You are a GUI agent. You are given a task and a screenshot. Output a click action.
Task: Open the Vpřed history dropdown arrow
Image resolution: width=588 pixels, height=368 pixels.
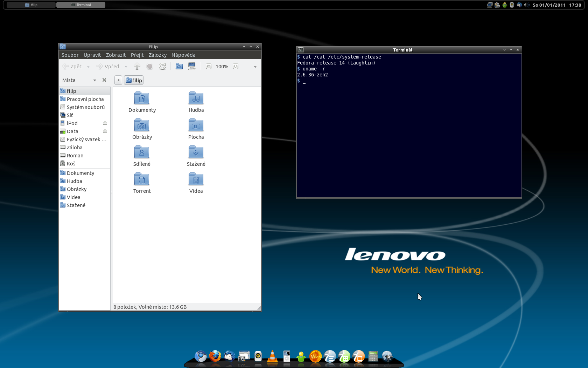point(126,67)
